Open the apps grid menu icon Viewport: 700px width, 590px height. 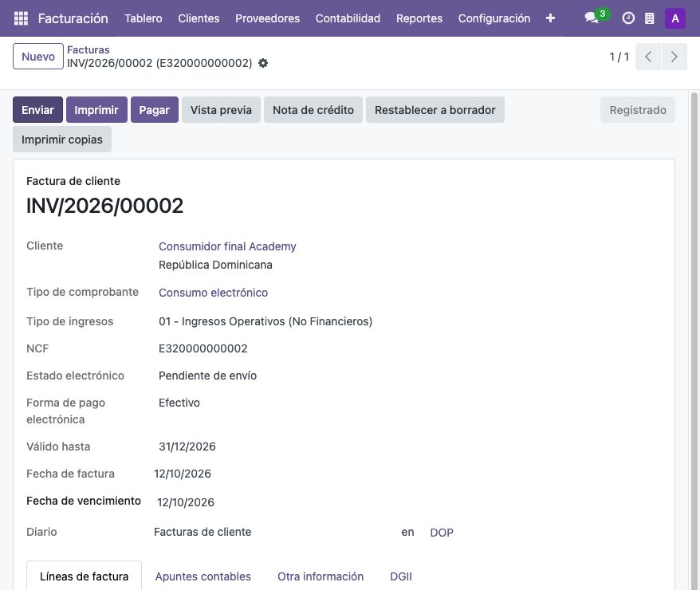[21, 18]
